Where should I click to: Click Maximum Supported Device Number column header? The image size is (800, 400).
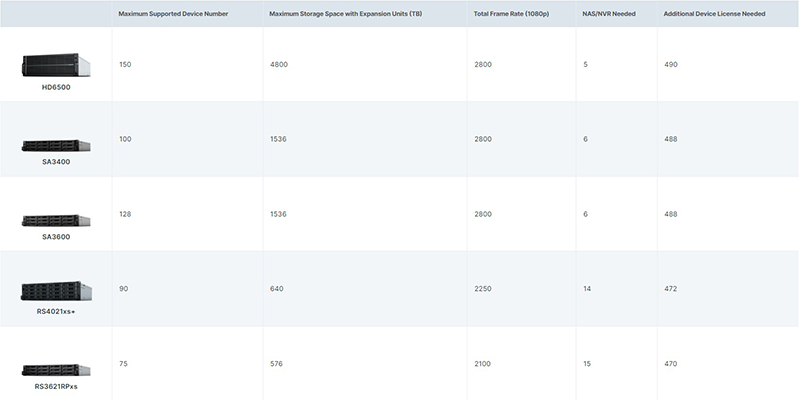click(x=174, y=14)
